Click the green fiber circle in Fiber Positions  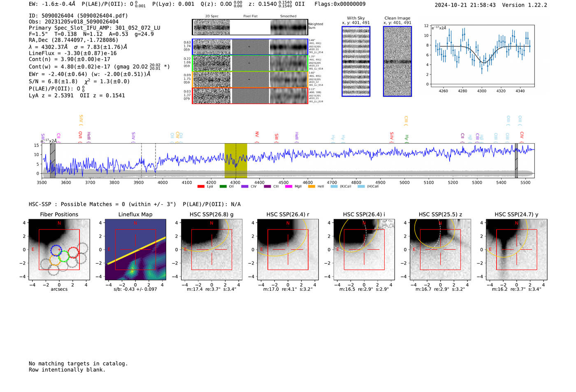63,256
